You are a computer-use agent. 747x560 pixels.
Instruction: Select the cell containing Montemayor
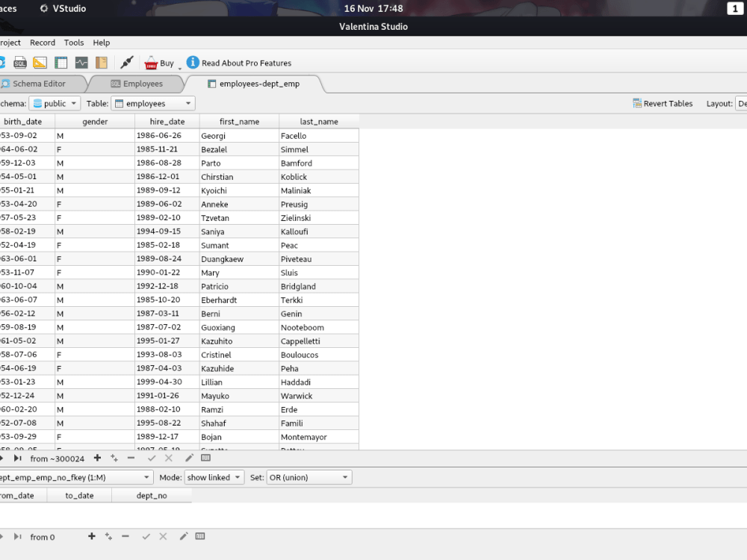pos(319,437)
